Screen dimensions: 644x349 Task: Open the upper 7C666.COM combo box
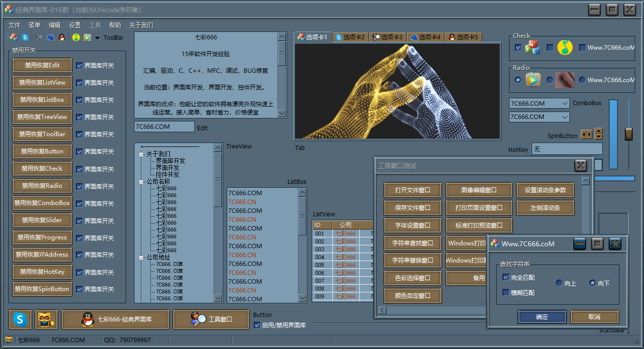coord(564,103)
